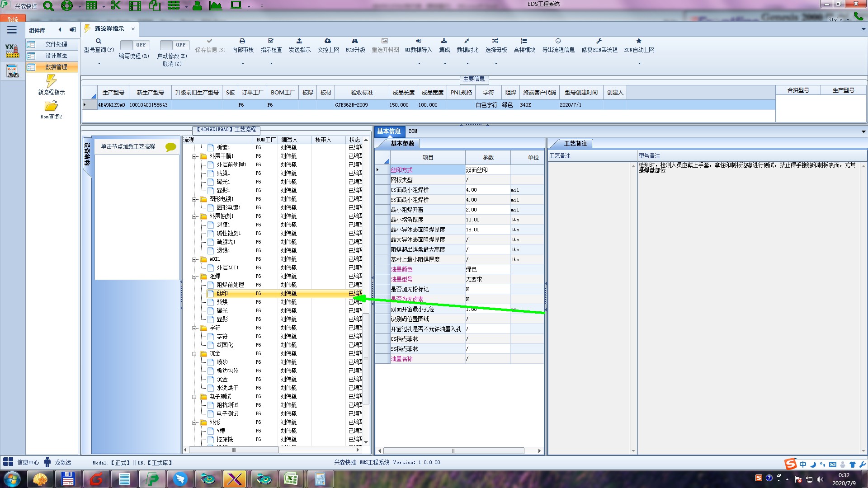Click the 指示检查 toolbar icon
The width and height of the screenshot is (868, 488).
[271, 41]
